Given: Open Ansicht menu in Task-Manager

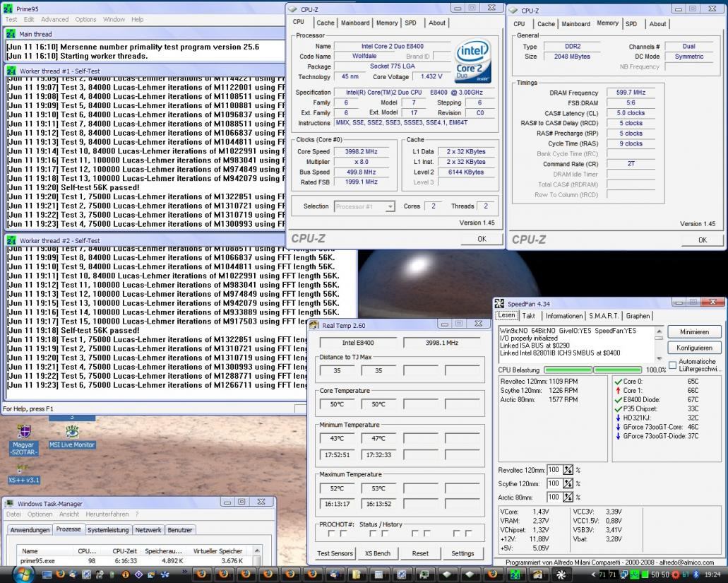Looking at the screenshot, I should (x=69, y=514).
